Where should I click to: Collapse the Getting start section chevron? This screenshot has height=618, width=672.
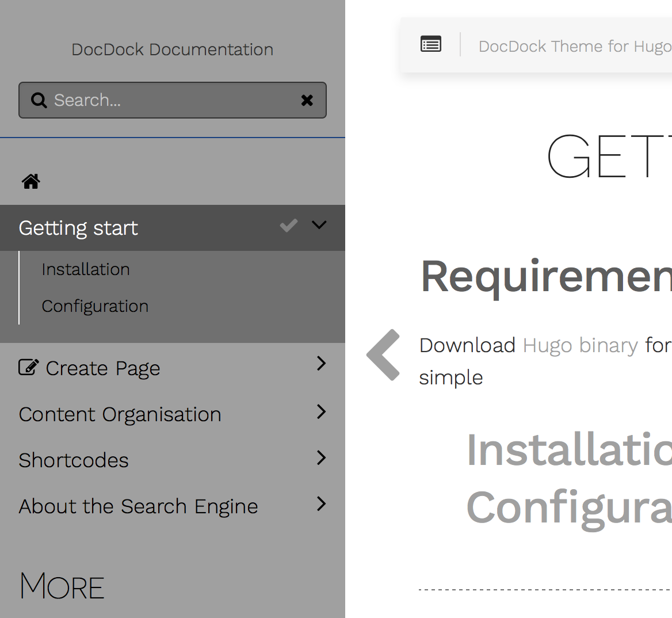(x=319, y=225)
